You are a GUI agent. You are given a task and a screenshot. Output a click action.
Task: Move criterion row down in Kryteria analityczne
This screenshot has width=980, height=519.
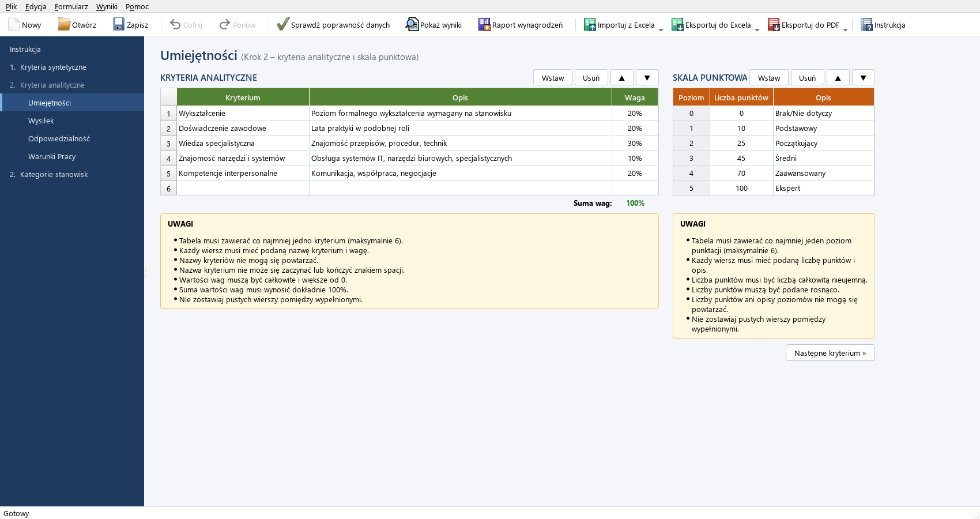[647, 78]
